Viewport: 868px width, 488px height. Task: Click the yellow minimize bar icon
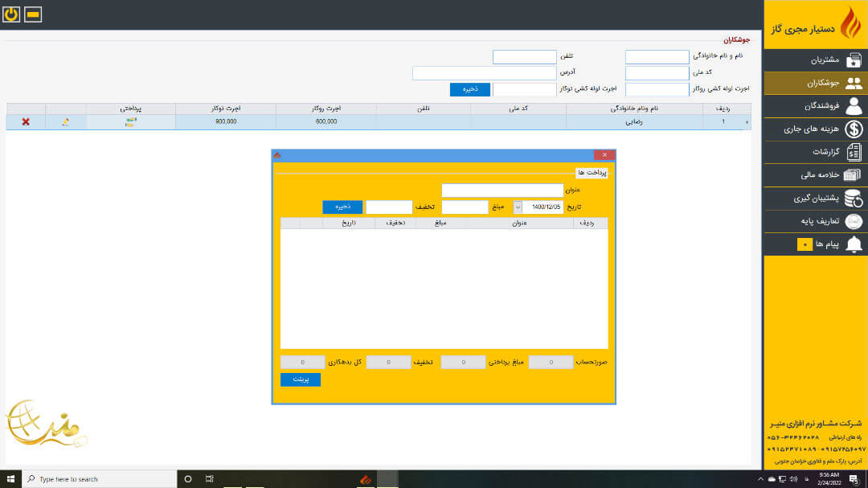coord(33,15)
